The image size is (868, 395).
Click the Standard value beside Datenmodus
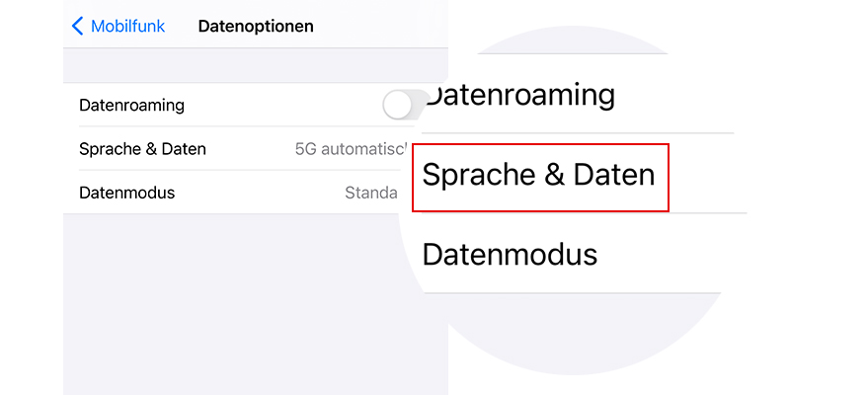[371, 193]
